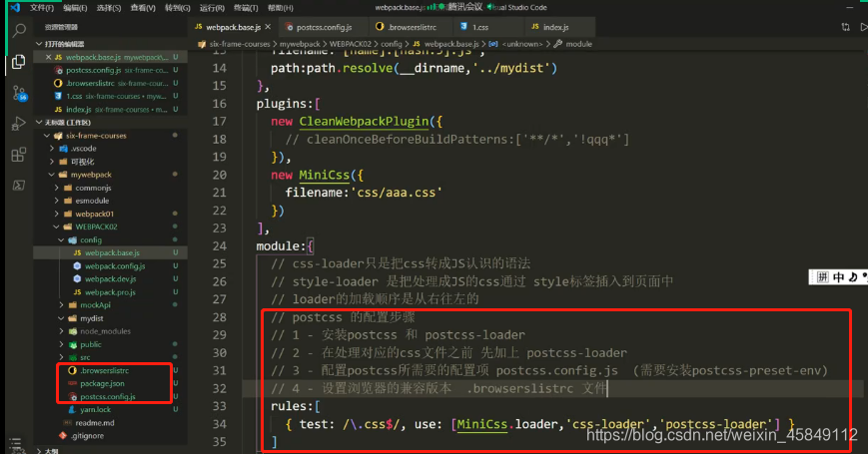Open the 运行(R) menu
The image size is (868, 454).
(212, 8)
